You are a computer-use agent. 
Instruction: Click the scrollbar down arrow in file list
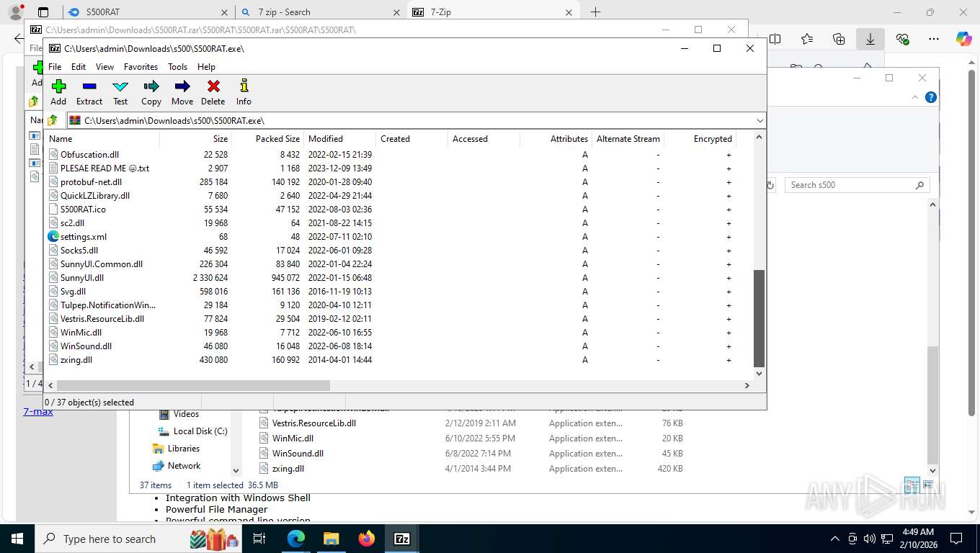(x=759, y=374)
